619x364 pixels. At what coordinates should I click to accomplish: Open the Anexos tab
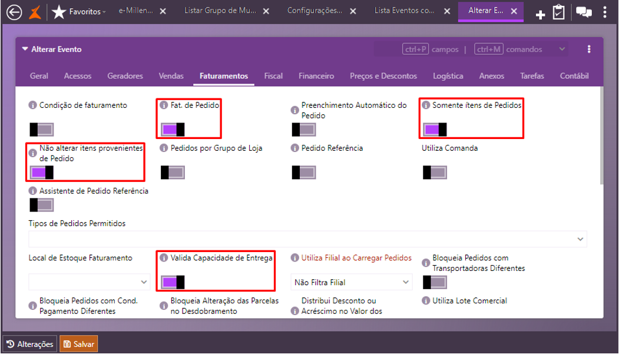pos(491,76)
